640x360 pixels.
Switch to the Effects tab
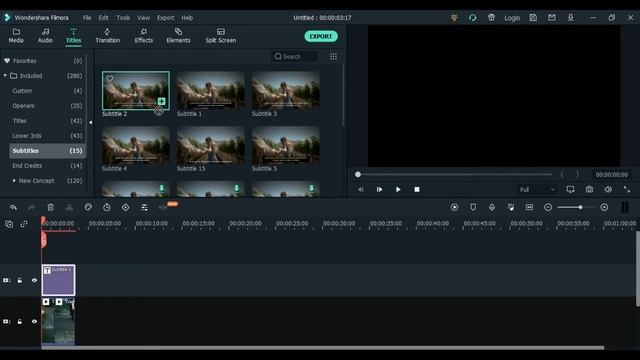click(x=144, y=36)
